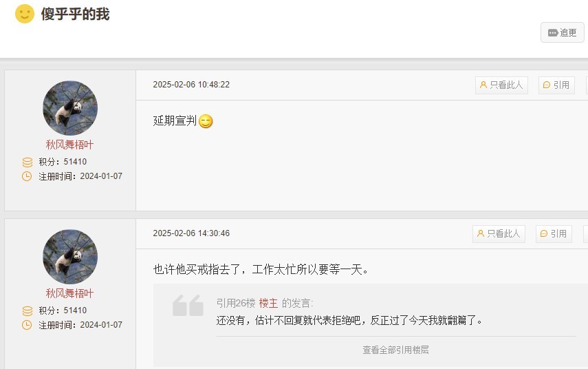
Task: Click the 注册时间 clock icon in the second post
Action: (28, 325)
